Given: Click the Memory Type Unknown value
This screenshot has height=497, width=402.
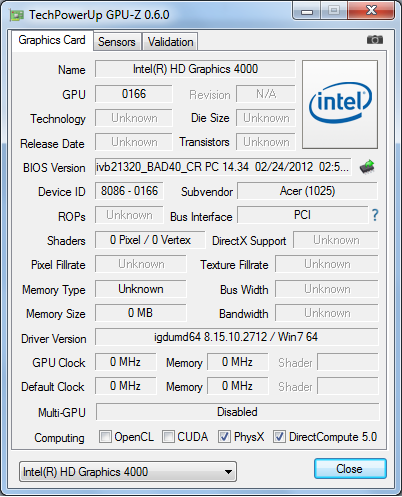Looking at the screenshot, I should pos(141,289).
